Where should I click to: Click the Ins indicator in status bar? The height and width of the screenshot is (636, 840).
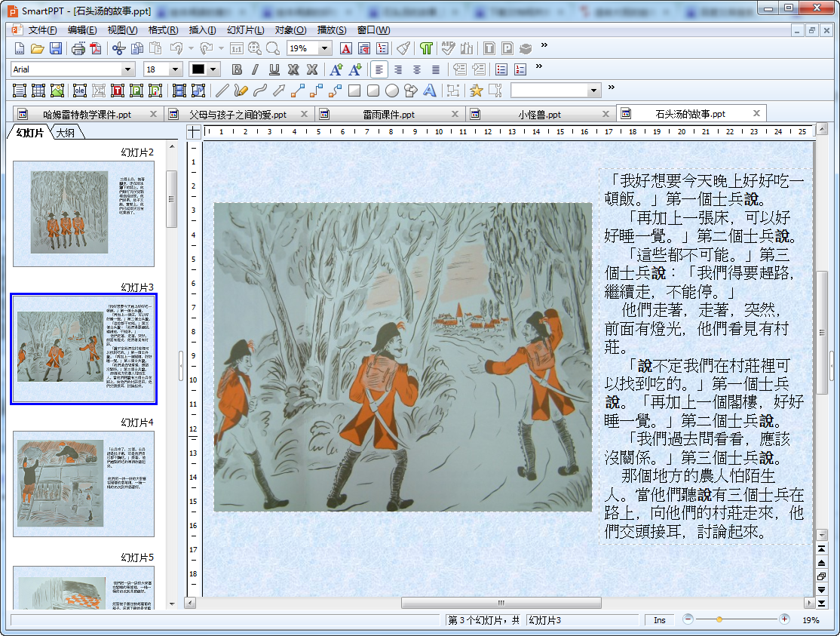pos(660,620)
